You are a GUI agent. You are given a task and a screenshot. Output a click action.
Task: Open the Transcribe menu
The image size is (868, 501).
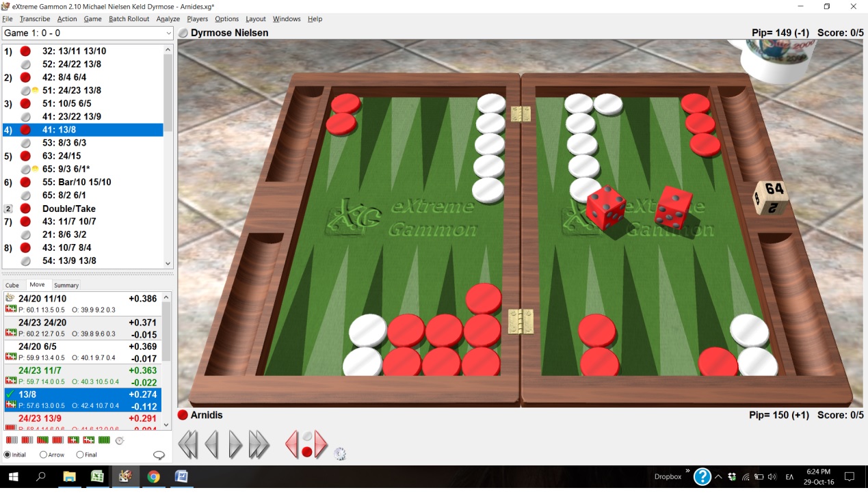[35, 19]
